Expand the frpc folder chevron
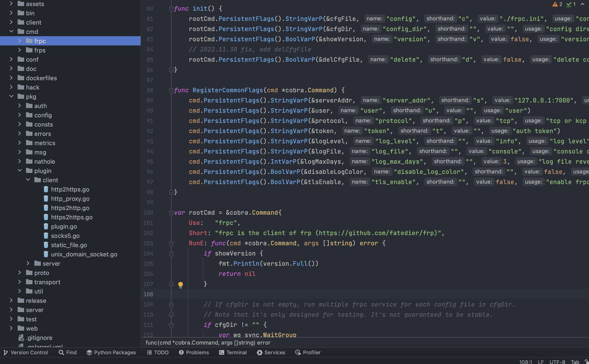The width and height of the screenshot is (589, 364). (19, 41)
